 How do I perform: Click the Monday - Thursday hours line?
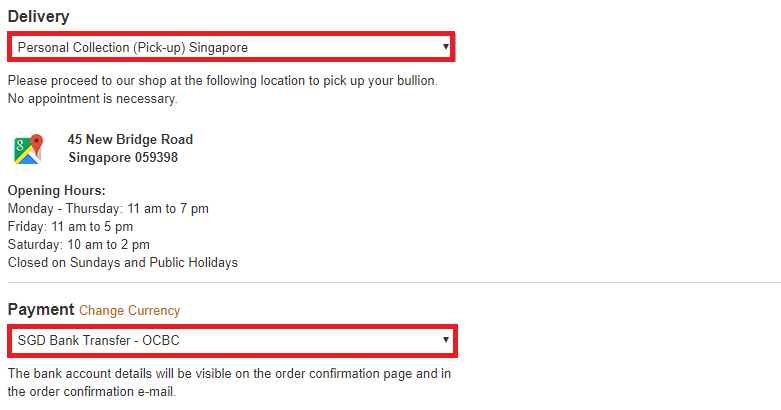108,208
